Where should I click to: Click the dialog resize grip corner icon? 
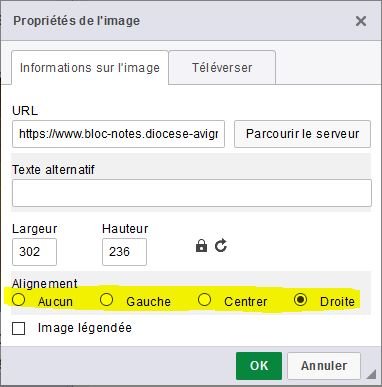(371, 374)
